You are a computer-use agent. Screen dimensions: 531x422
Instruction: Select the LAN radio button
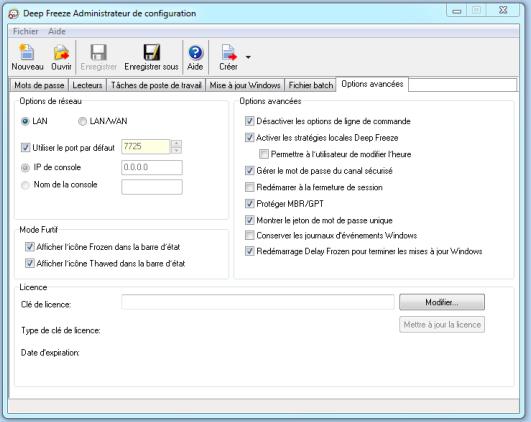(25, 121)
